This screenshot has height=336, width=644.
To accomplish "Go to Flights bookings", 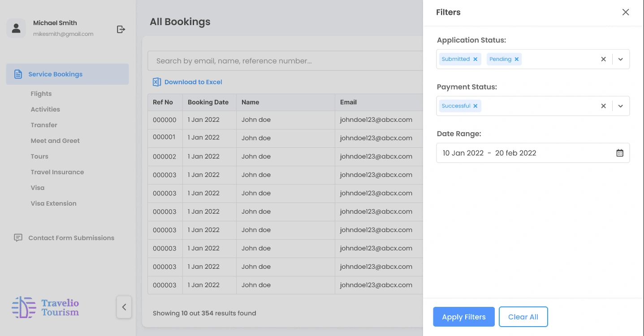I will point(41,94).
